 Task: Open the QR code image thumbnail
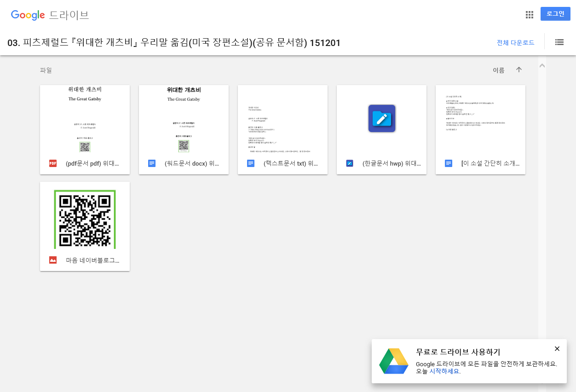[x=85, y=215]
